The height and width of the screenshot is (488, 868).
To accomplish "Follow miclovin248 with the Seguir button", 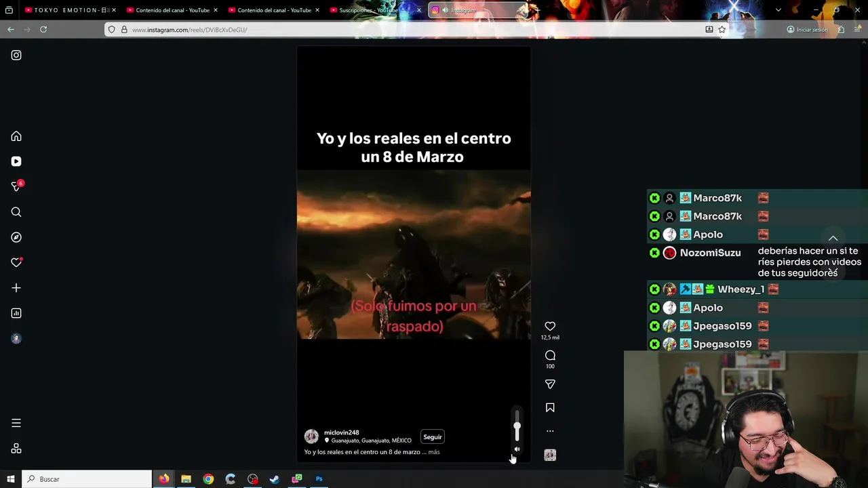I will (x=433, y=437).
